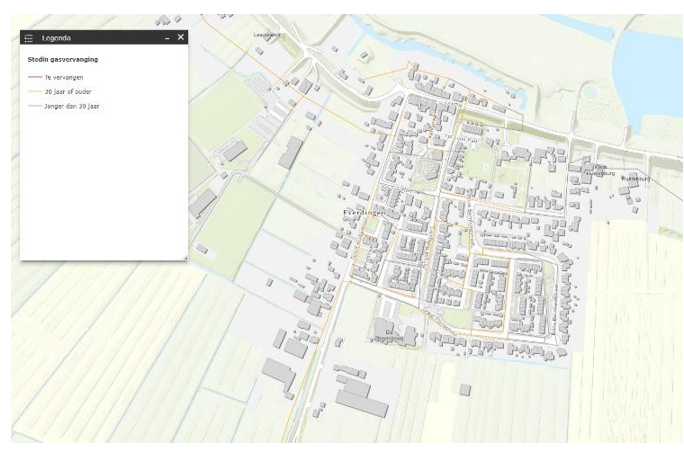Viewport: 684px width, 452px height.
Task: Click the grey 'Jonger dan 30 jaar' line symbol
Action: pos(35,105)
